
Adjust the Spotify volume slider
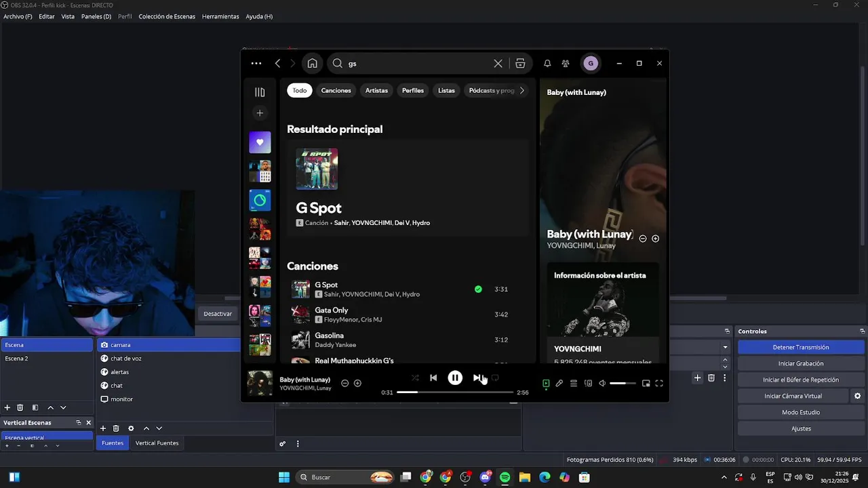pos(623,384)
